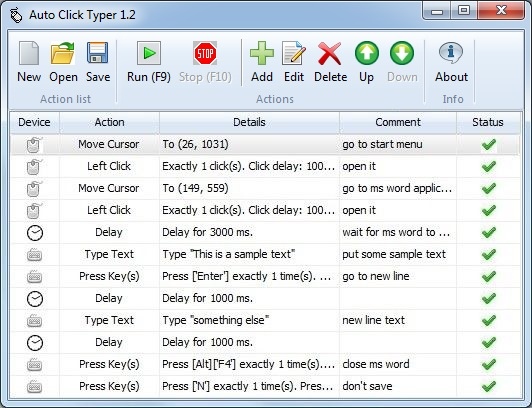Click keyboard icon of 'new line text' row

(34, 321)
